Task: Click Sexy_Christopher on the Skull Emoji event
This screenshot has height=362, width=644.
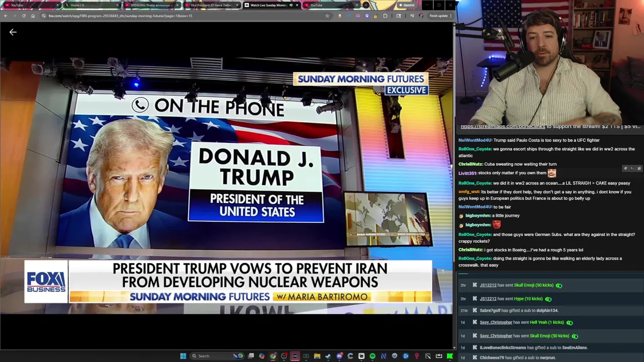Action: [x=496, y=336]
